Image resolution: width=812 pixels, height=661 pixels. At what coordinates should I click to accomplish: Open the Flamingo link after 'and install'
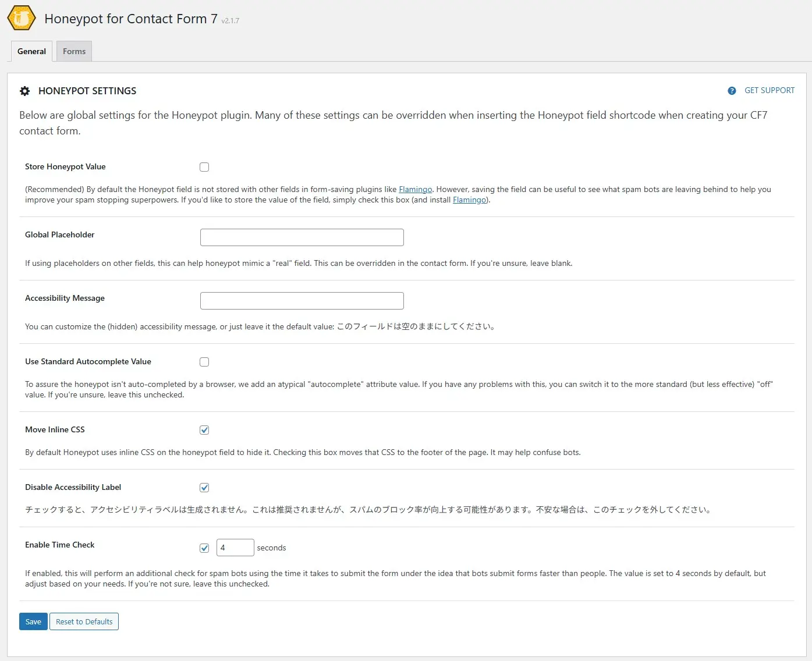[469, 200]
